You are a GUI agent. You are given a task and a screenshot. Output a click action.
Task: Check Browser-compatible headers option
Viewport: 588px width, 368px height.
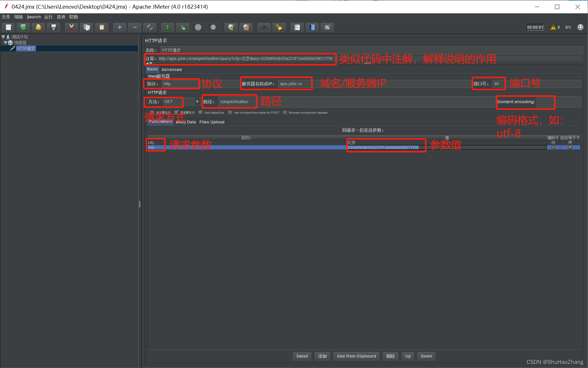[285, 112]
